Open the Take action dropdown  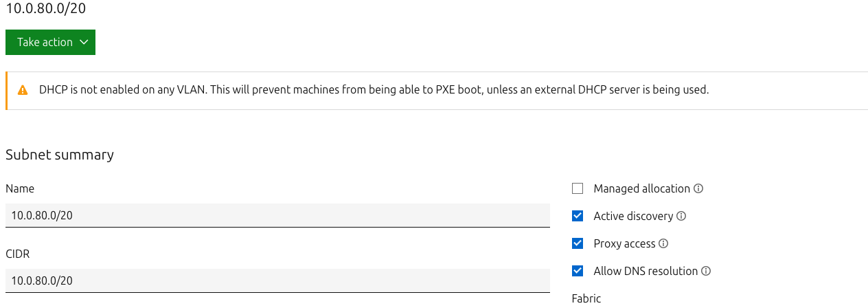(50, 43)
